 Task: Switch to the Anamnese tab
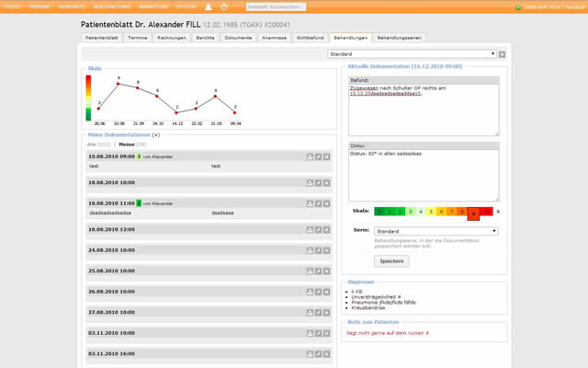[x=274, y=38]
